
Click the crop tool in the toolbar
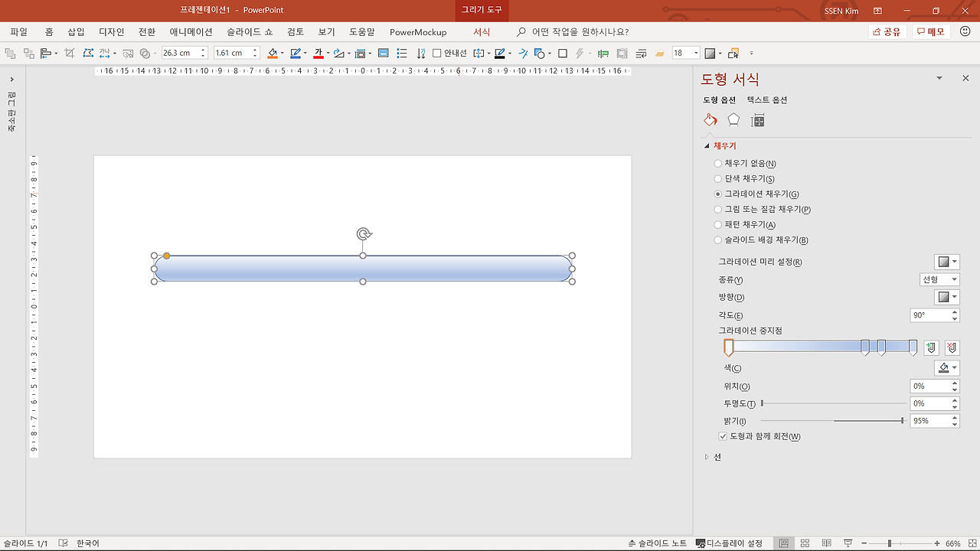pyautogui.click(x=70, y=54)
